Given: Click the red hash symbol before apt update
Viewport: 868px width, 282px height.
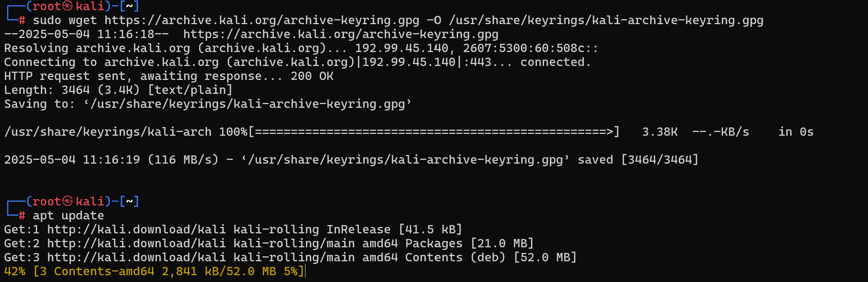Looking at the screenshot, I should [22, 216].
